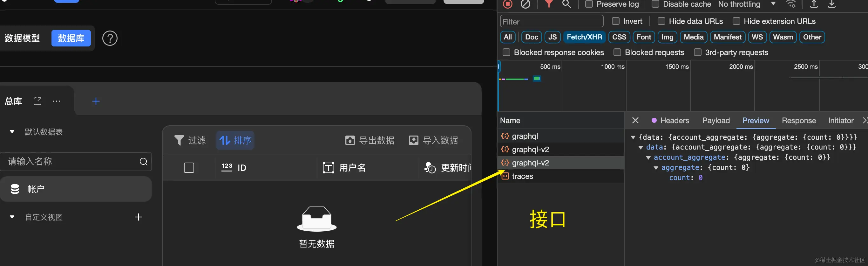868x266 pixels.
Task: Toggle the Invert filter checkbox
Action: [x=616, y=21]
